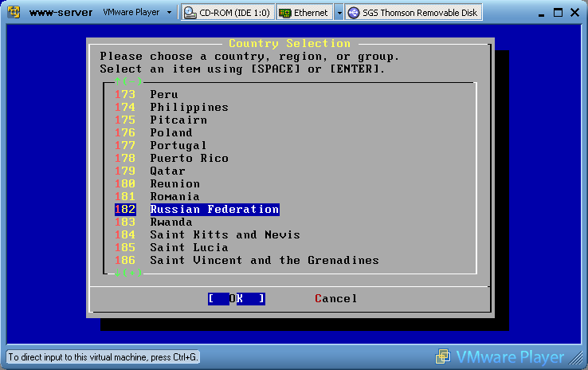Select Rwanda in the country list
This screenshot has height=370, width=588.
[x=171, y=222]
